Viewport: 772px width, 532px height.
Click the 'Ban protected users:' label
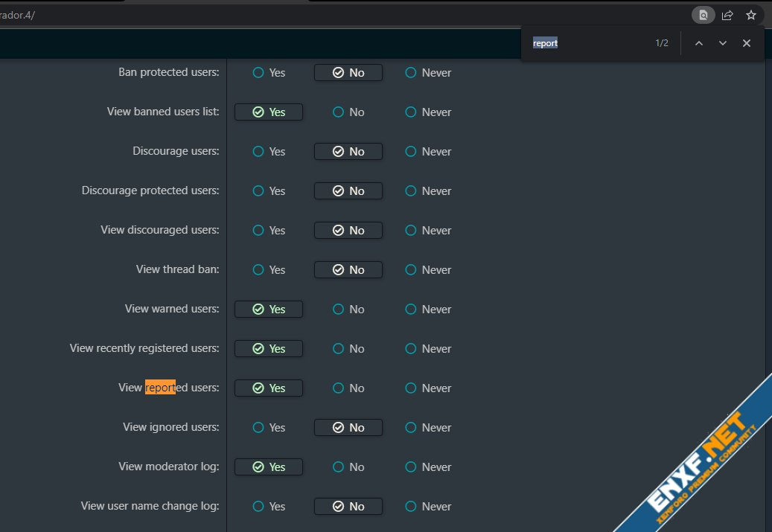point(169,72)
